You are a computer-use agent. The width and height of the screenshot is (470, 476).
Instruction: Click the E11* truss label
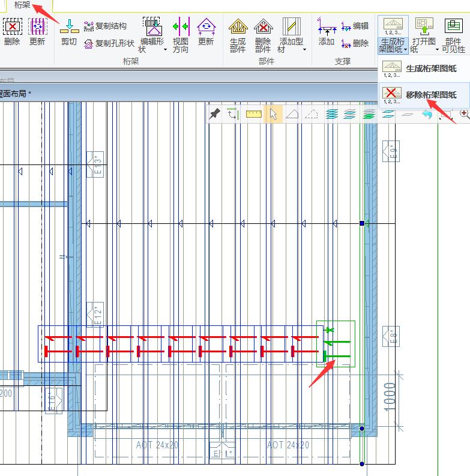point(222,451)
